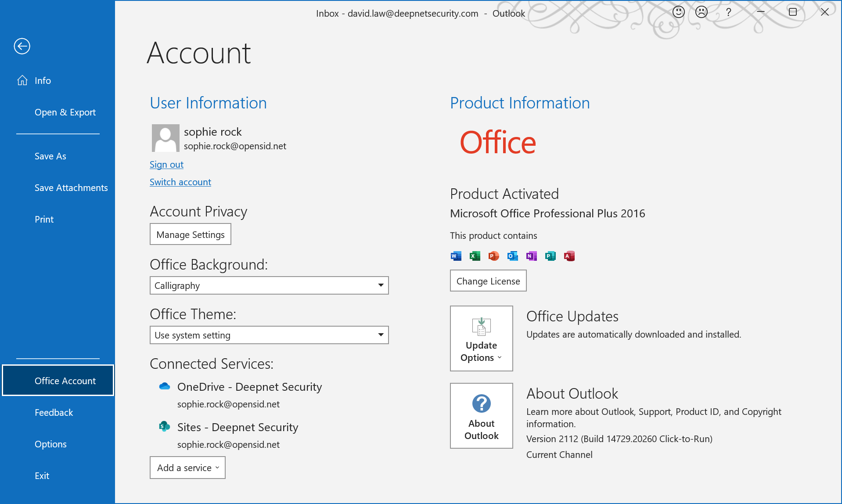Click the Access app icon

point(569,256)
